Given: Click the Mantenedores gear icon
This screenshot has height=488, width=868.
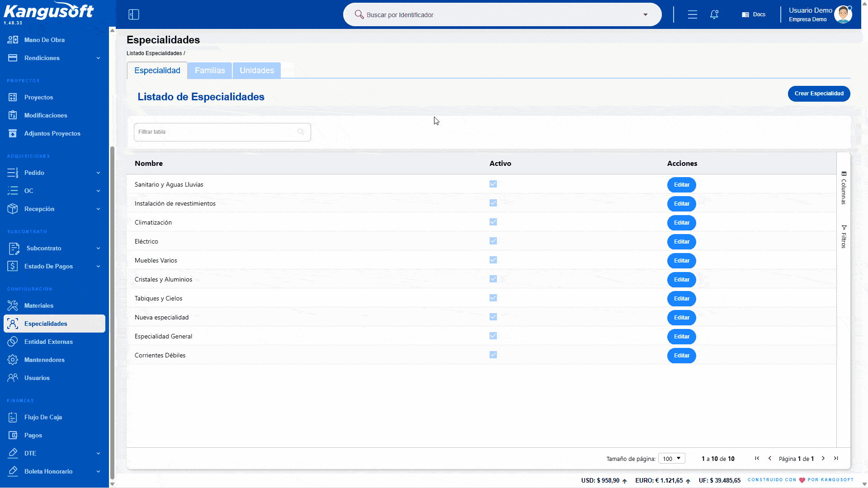Looking at the screenshot, I should tap(13, 360).
